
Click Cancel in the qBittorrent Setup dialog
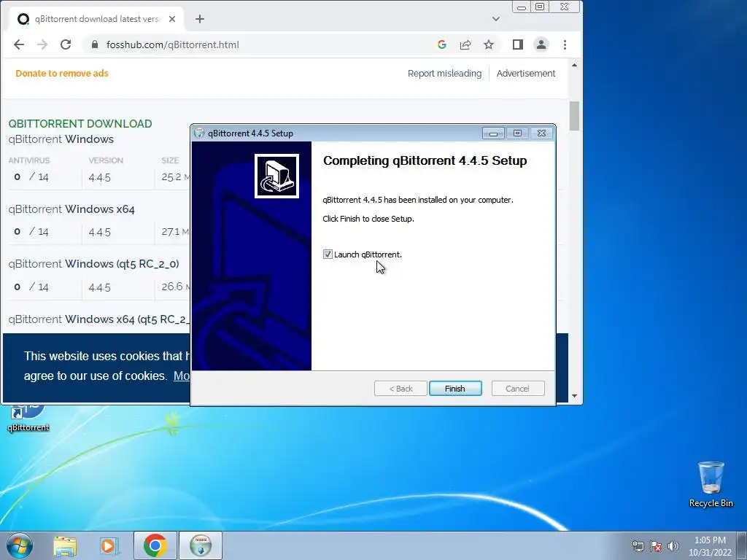pyautogui.click(x=517, y=389)
